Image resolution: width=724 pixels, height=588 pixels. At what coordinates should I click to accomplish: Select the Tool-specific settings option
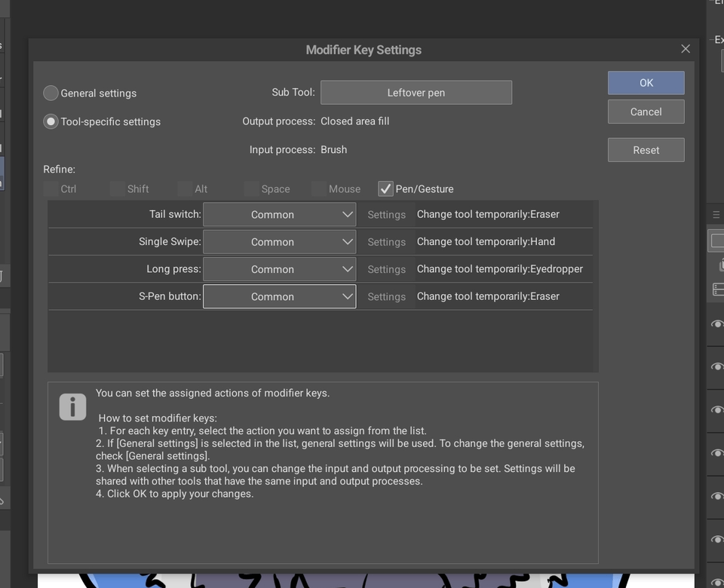pos(51,121)
